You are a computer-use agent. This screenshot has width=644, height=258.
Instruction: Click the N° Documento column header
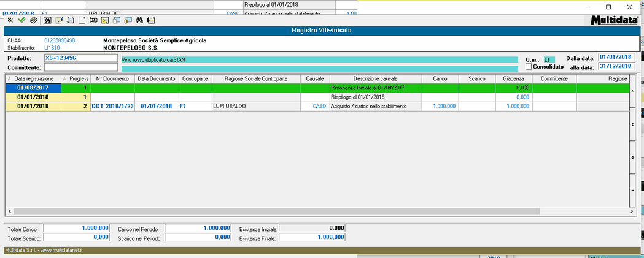point(112,78)
